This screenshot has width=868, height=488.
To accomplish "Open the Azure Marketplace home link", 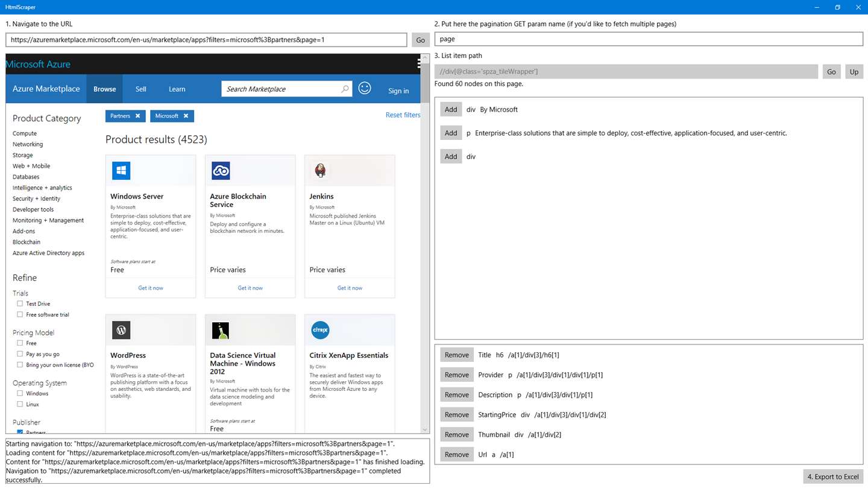I will click(x=46, y=89).
